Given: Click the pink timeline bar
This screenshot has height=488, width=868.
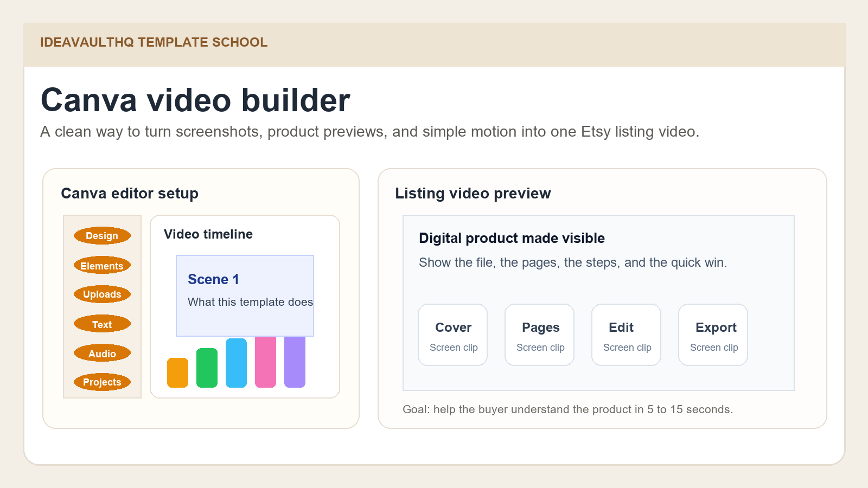Looking at the screenshot, I should (265, 362).
